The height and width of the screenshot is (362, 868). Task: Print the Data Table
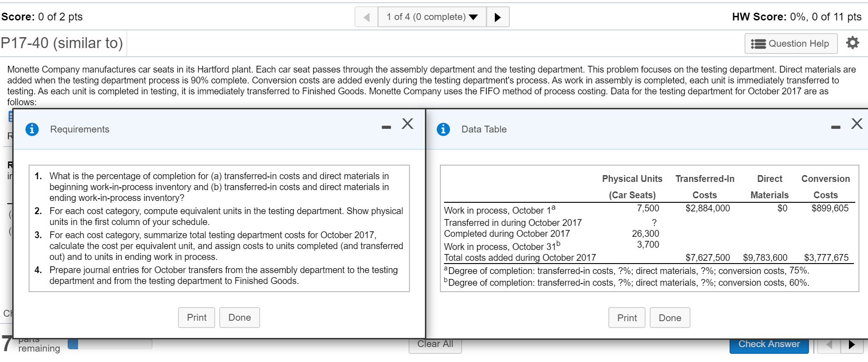(627, 318)
